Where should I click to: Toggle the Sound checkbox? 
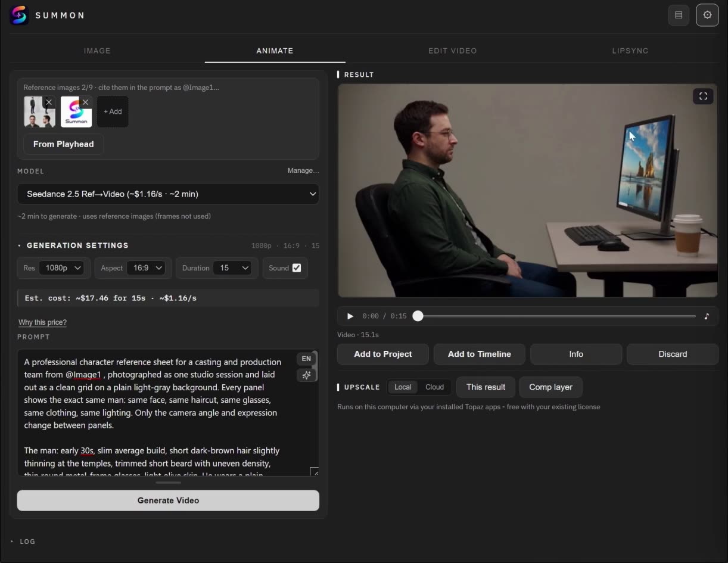pyautogui.click(x=297, y=268)
